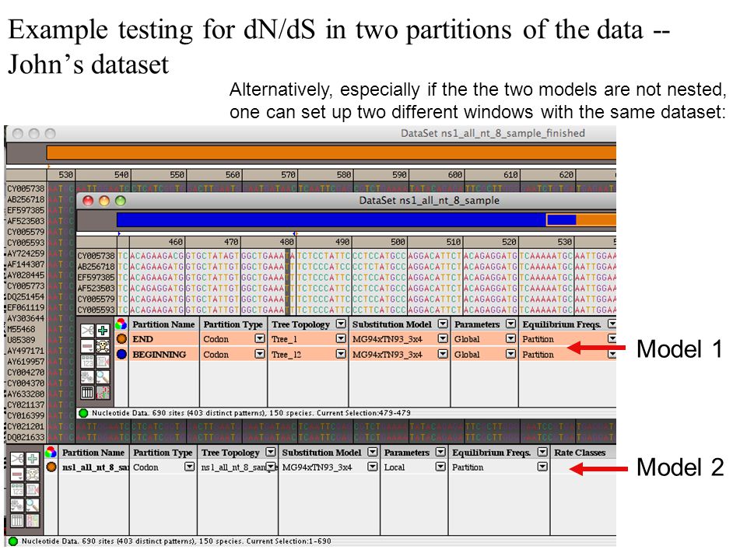Open Parameters header dropdown in back window

440,452
